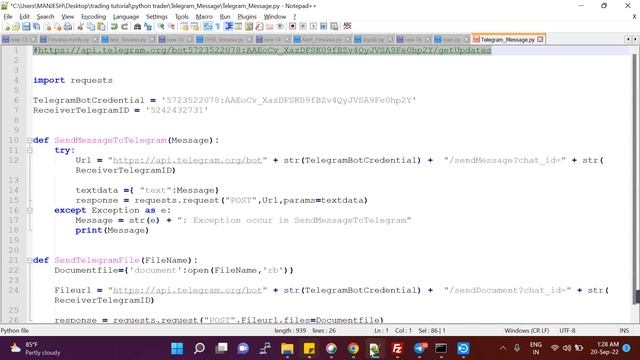Click the Windows (CR LF) status bar field
640x360 pixels.
point(527,330)
